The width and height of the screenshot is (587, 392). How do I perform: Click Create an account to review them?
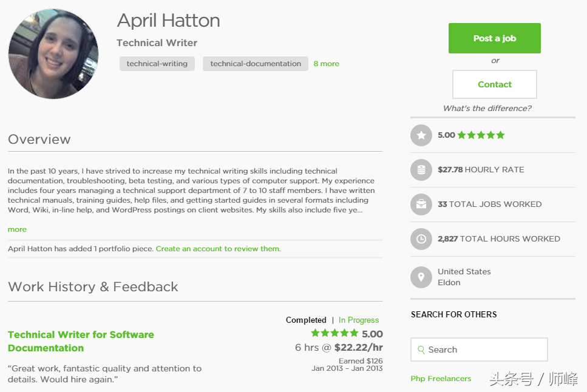pos(219,249)
